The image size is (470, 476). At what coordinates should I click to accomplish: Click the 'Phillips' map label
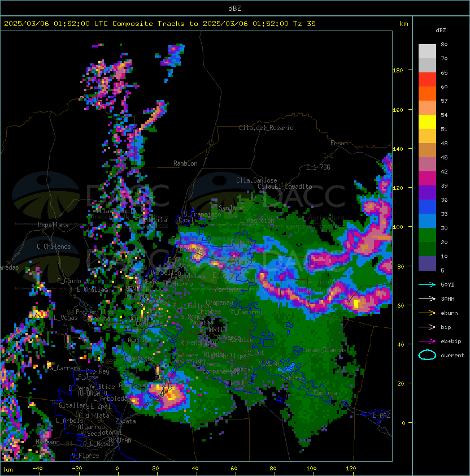pos(233,356)
